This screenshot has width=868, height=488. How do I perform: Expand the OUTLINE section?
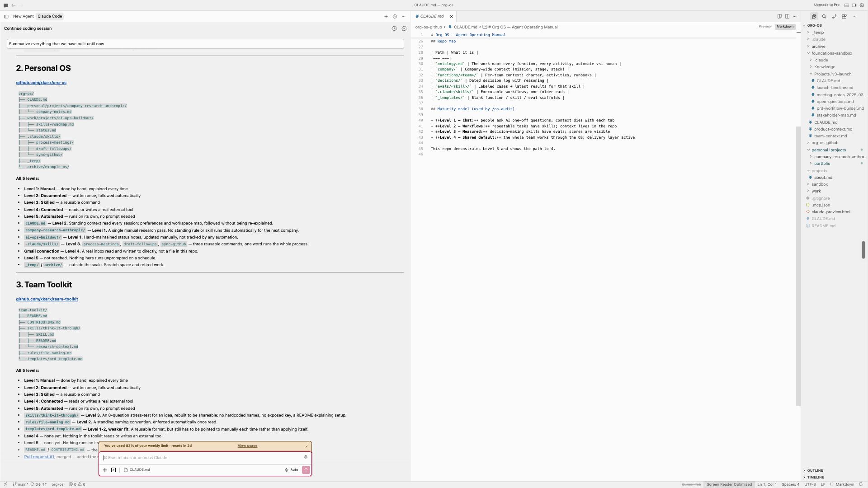point(835,470)
